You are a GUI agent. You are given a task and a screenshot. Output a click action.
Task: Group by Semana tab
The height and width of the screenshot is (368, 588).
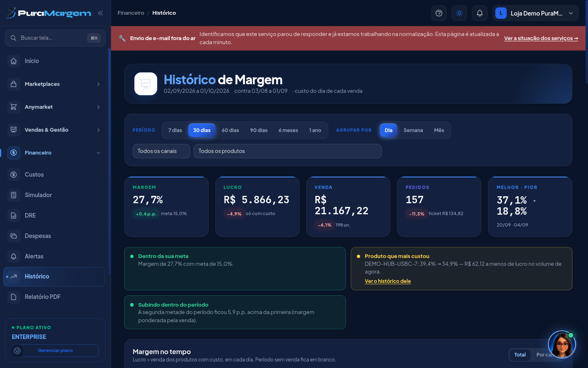click(x=413, y=130)
